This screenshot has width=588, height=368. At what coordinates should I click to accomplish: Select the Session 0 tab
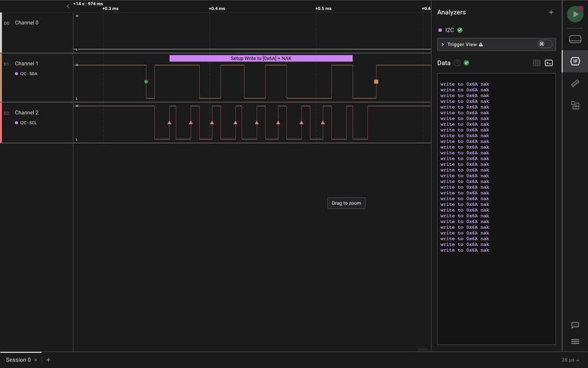pyautogui.click(x=18, y=360)
